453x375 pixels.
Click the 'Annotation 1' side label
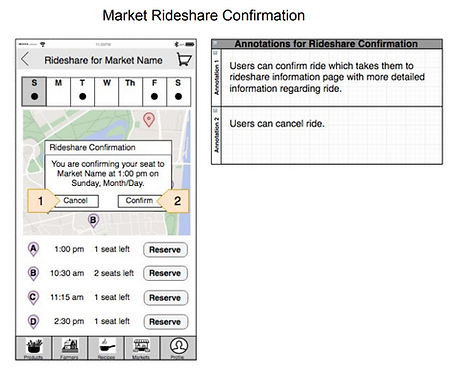pos(216,77)
